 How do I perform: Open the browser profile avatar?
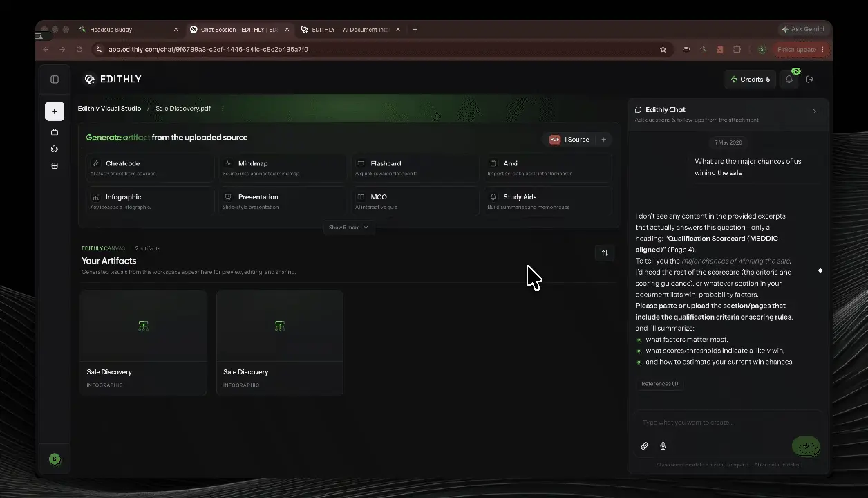(x=762, y=50)
